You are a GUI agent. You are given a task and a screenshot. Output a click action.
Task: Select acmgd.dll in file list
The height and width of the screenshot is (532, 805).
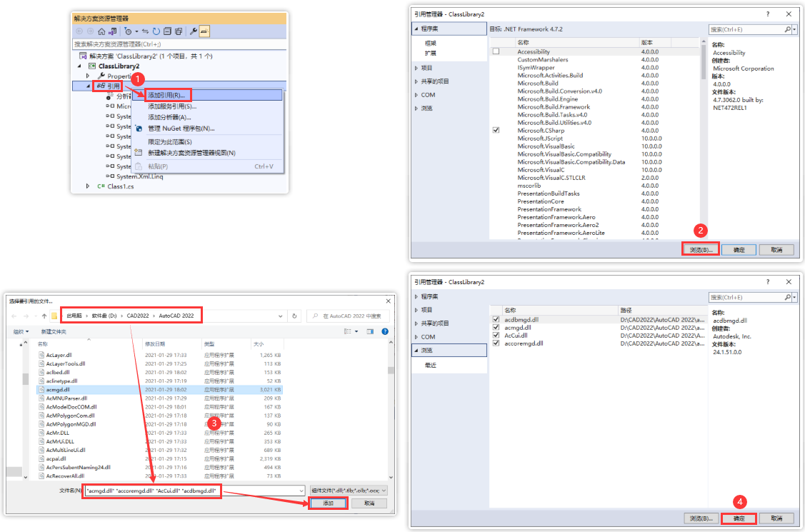point(160,390)
